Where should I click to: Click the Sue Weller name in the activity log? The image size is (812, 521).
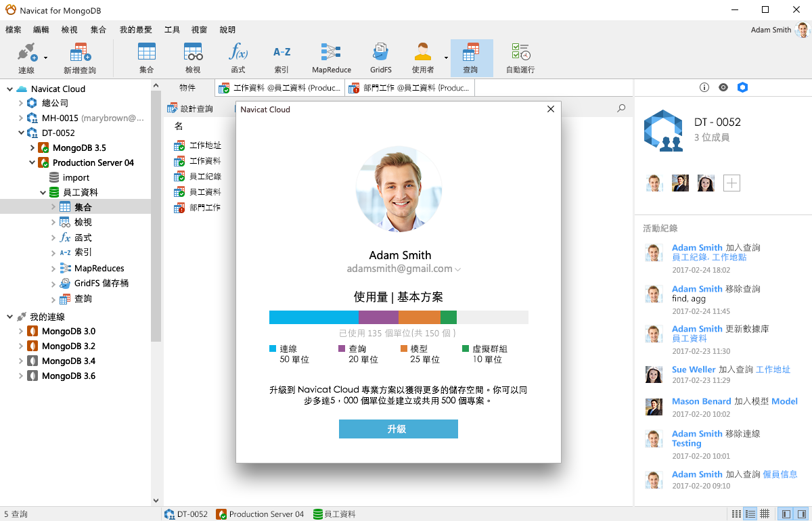tap(694, 369)
